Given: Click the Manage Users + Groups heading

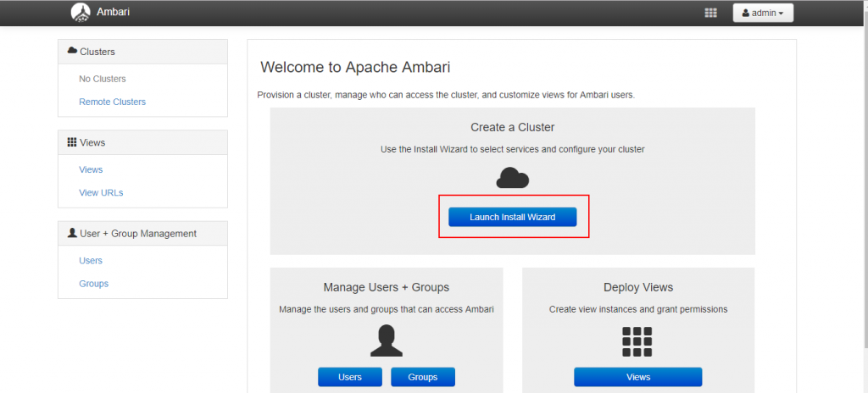Looking at the screenshot, I should (387, 287).
